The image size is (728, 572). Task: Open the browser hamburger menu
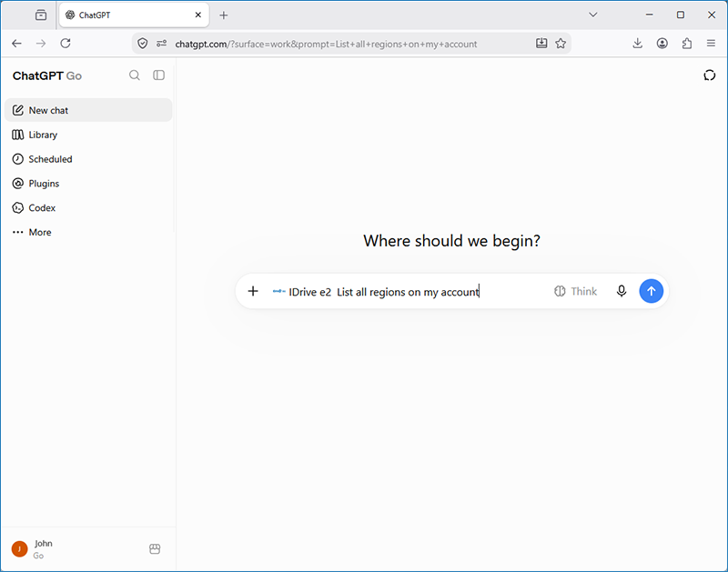click(711, 43)
